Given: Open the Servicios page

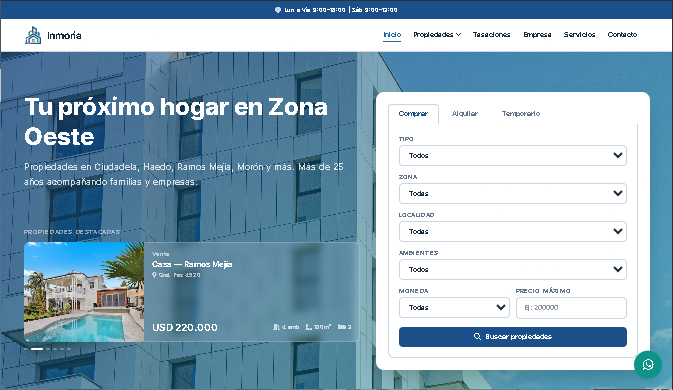Looking at the screenshot, I should [x=579, y=34].
